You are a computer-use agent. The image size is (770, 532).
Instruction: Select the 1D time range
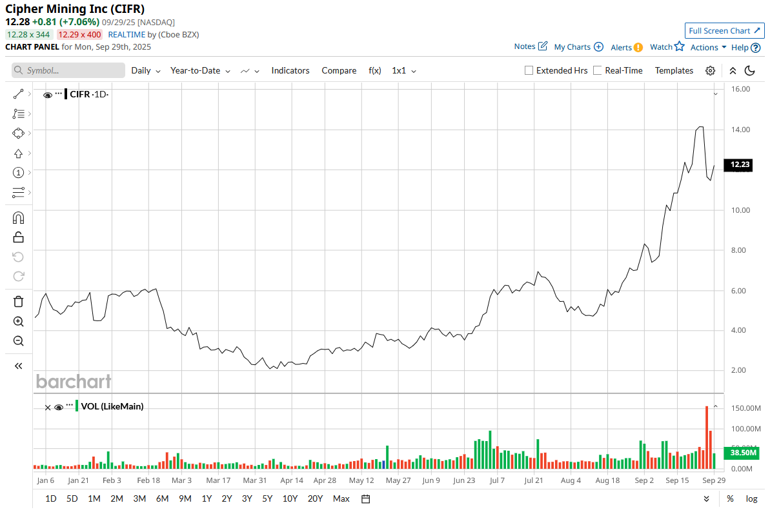tap(50, 498)
